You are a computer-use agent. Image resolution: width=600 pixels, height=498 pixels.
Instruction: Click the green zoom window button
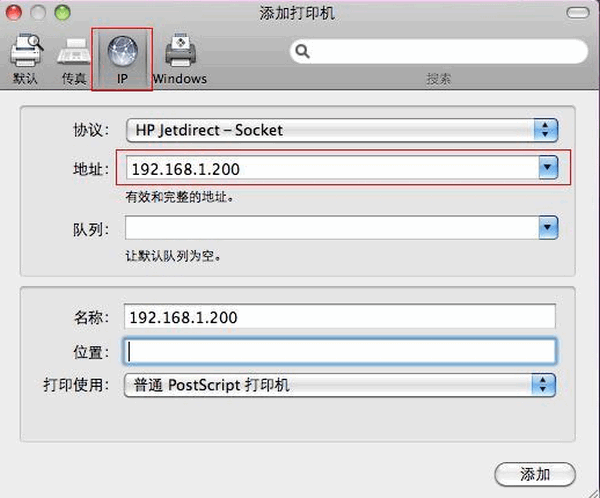pyautogui.click(x=62, y=12)
